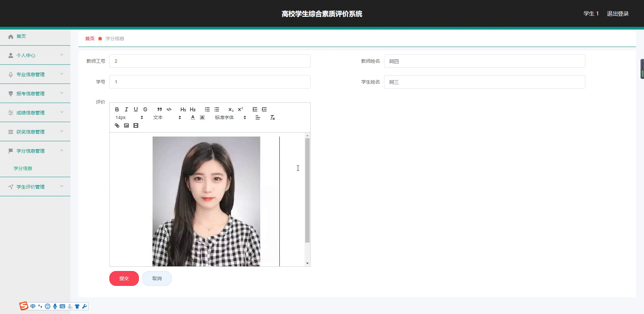Open the text color picker
Viewport: 644px width, 314px height.
193,117
